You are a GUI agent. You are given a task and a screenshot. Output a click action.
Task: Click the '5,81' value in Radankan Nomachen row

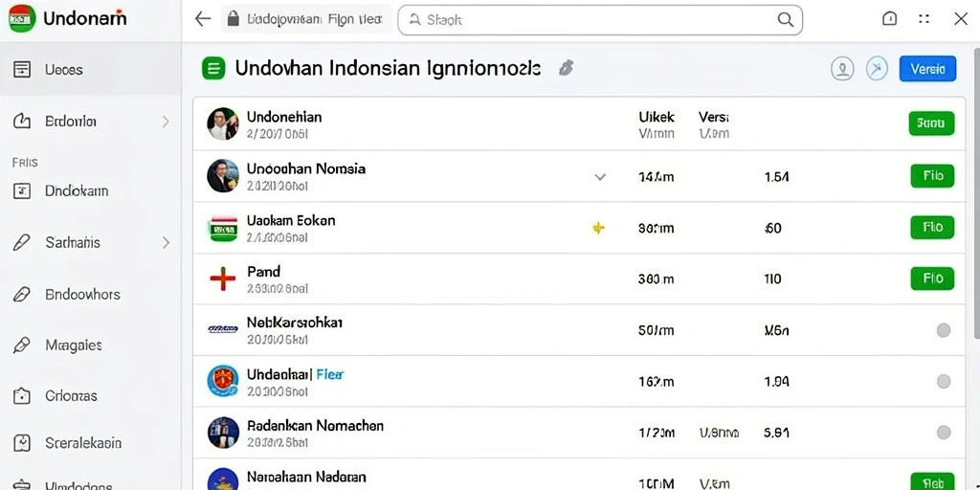point(776,433)
